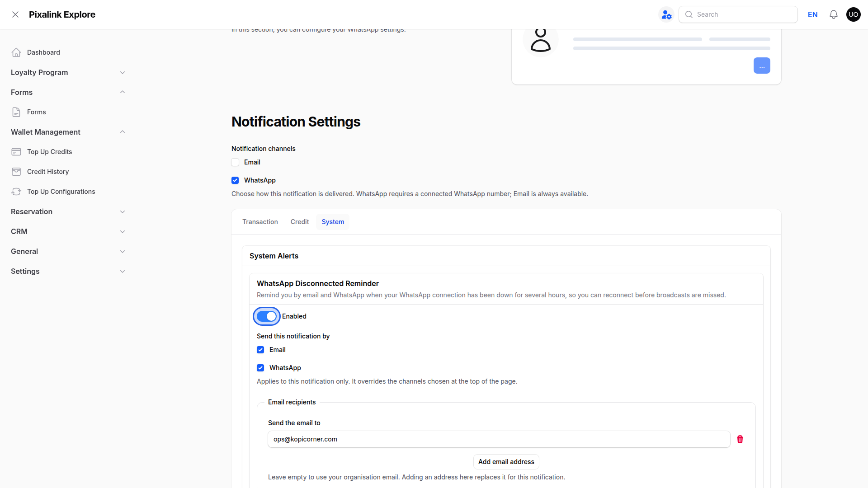The width and height of the screenshot is (868, 488).
Task: Open the UO user avatar menu
Action: [854, 14]
